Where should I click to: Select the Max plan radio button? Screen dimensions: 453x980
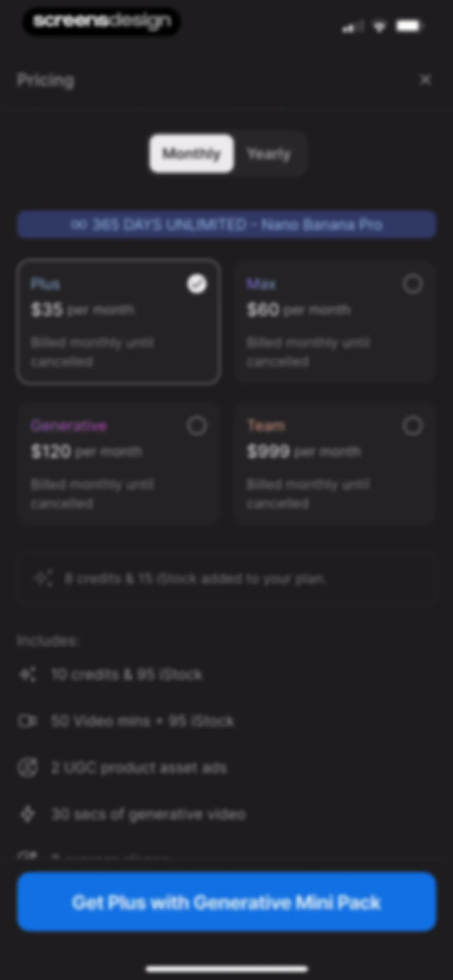pyautogui.click(x=413, y=284)
